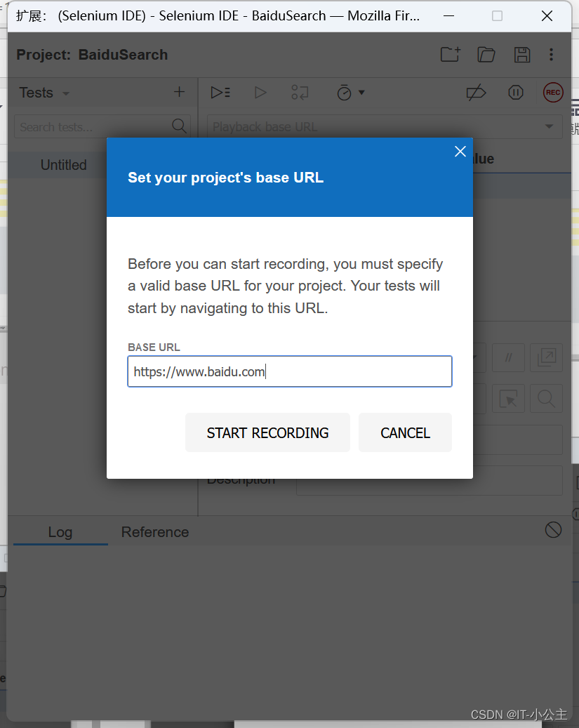
Task: Open an existing project via folder icon
Action: pyautogui.click(x=486, y=55)
